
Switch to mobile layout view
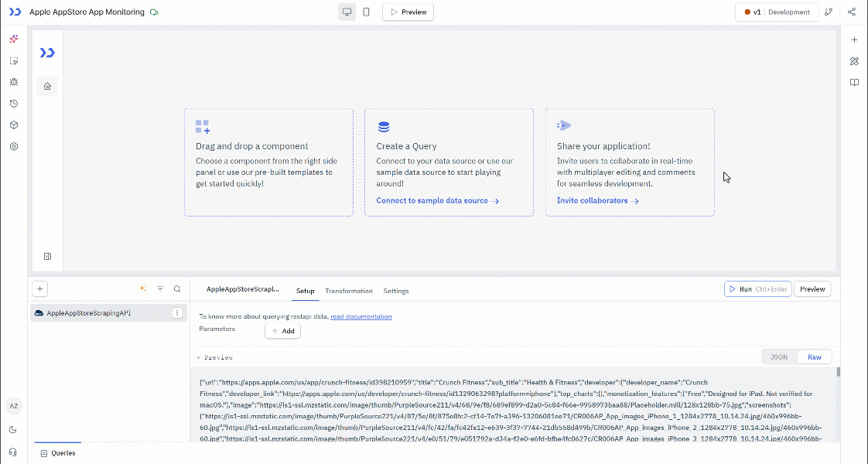click(366, 12)
